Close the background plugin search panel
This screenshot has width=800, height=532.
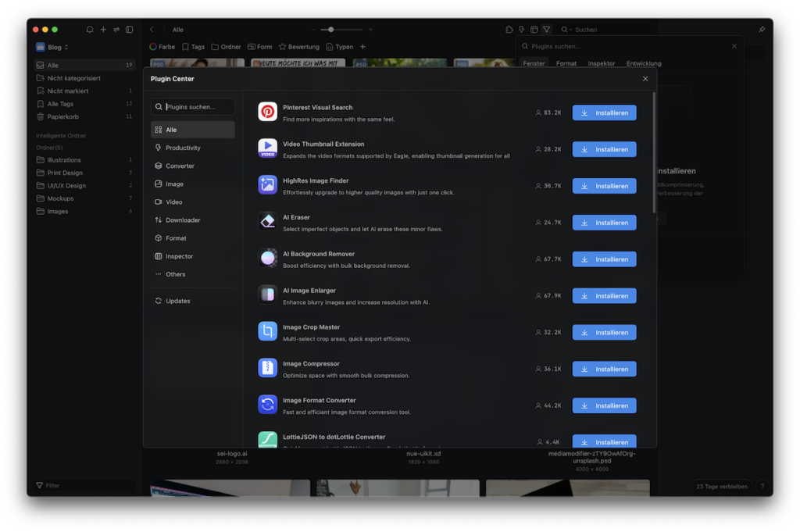point(734,46)
